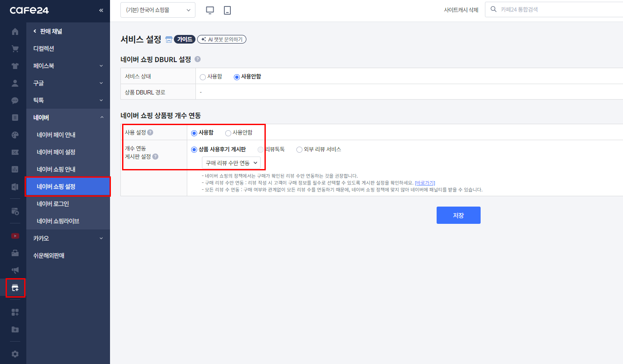Click the store icon beside 서비스 설정
Screen dimensions: 623x364
click(x=169, y=40)
